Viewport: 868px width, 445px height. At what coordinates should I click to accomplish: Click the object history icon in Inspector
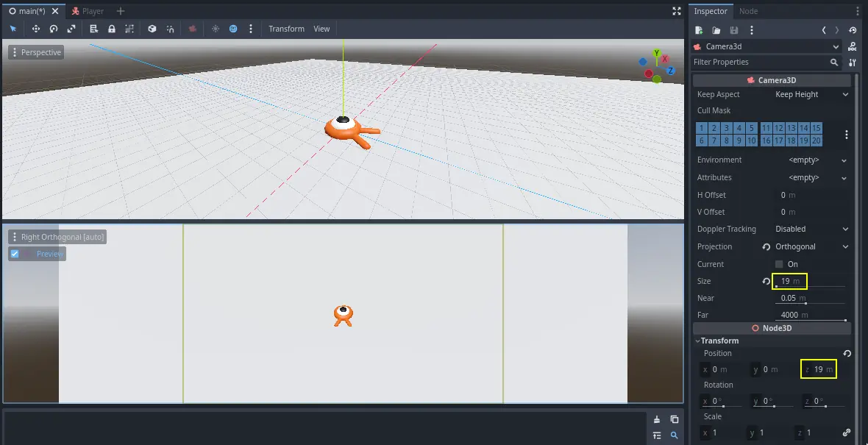[x=853, y=30]
